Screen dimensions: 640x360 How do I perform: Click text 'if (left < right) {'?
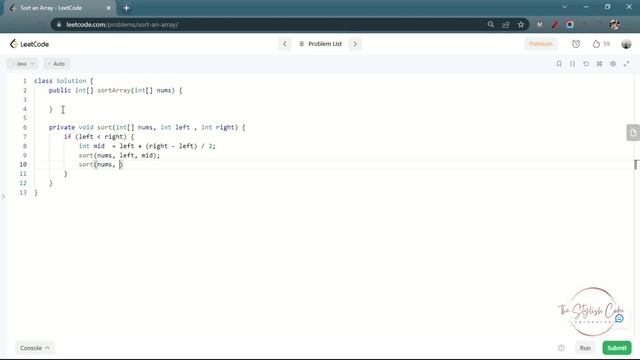coord(99,137)
